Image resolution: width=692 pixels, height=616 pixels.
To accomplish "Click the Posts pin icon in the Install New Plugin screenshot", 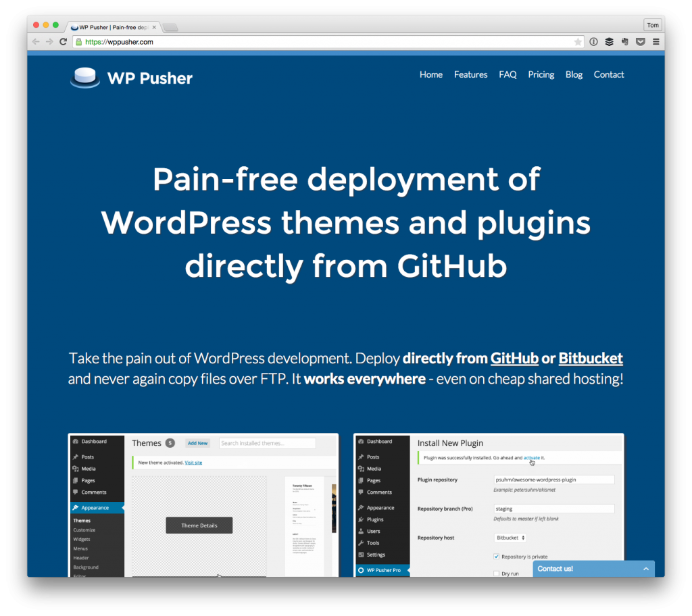I will [361, 457].
